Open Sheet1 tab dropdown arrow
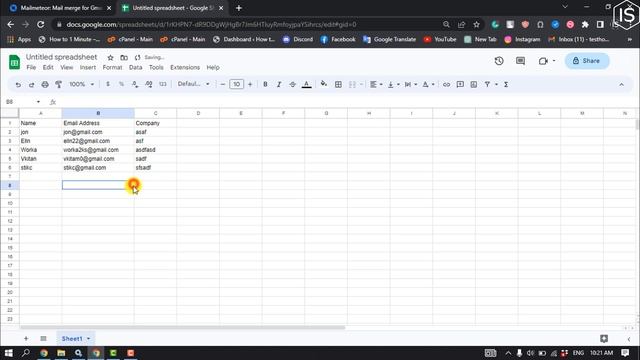 tap(89, 338)
